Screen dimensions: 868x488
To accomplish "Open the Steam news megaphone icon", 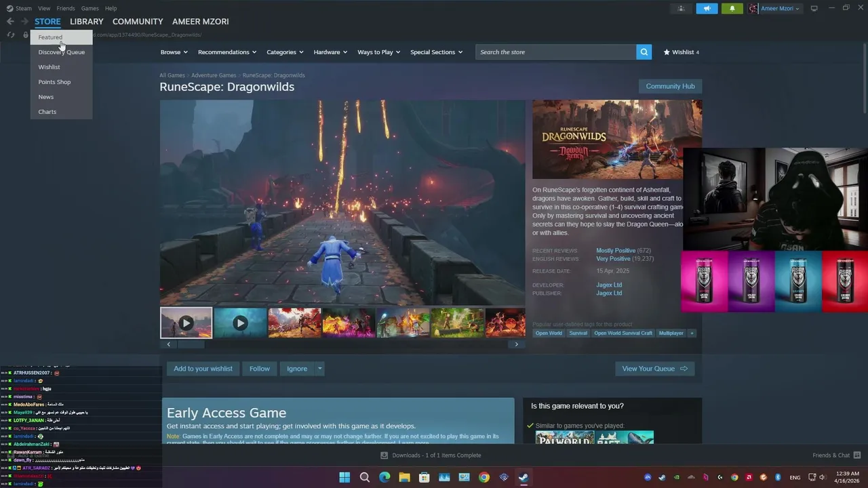I will [707, 8].
